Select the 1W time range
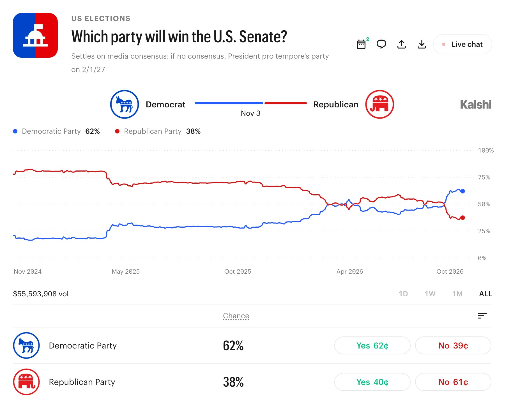The height and width of the screenshot is (420, 520). tap(430, 294)
